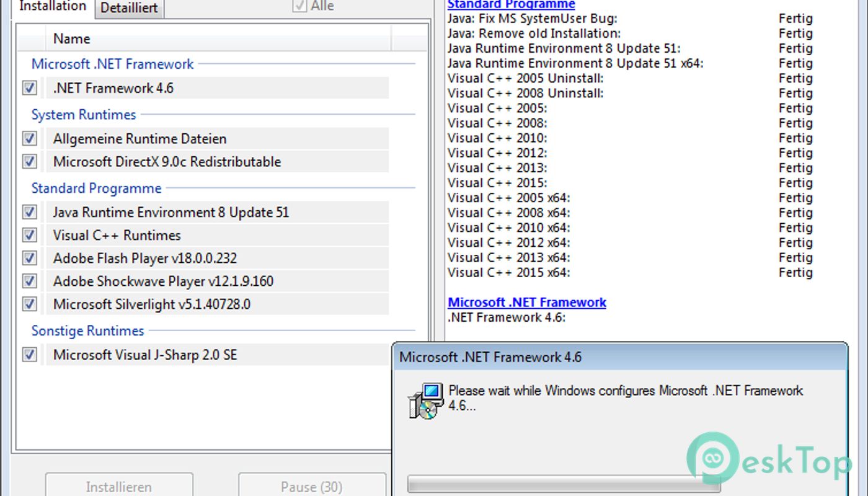The image size is (868, 496).
Task: Click the Standard Programme link in log panel
Action: [x=511, y=5]
